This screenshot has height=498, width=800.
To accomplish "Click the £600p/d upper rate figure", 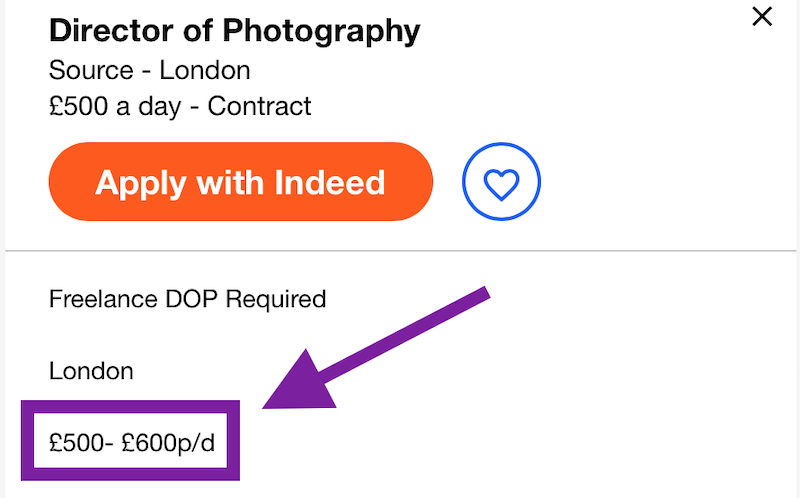I will point(169,442).
